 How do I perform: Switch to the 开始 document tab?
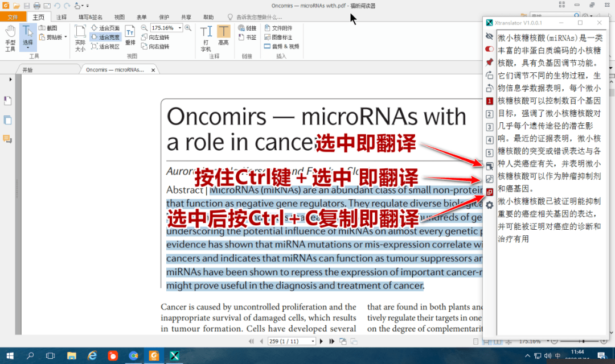pos(27,69)
